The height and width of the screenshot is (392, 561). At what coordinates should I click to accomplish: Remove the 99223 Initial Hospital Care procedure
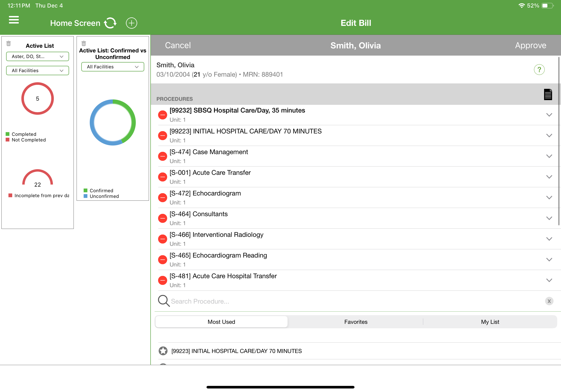tap(163, 136)
